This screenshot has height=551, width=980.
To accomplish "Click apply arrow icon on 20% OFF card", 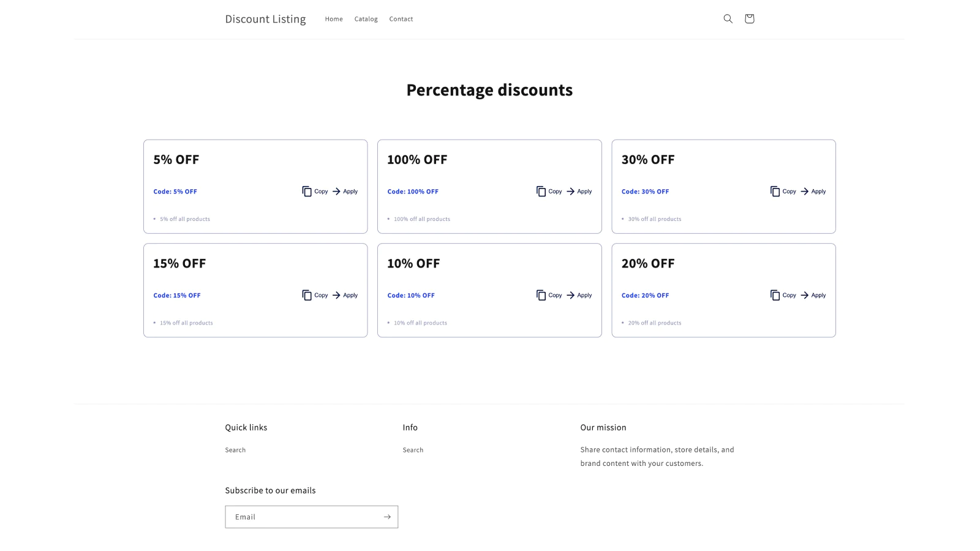I will 804,295.
